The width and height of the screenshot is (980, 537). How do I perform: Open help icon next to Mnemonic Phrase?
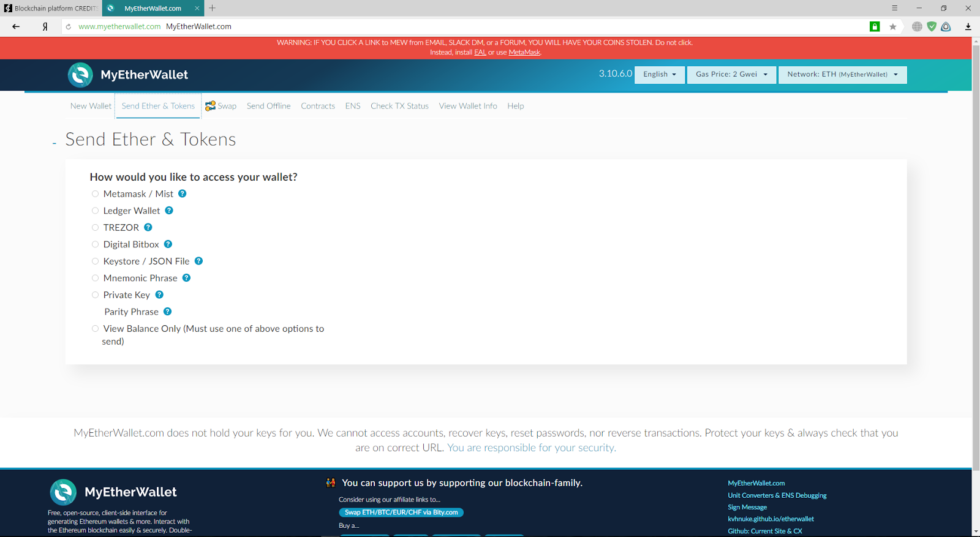[187, 278]
